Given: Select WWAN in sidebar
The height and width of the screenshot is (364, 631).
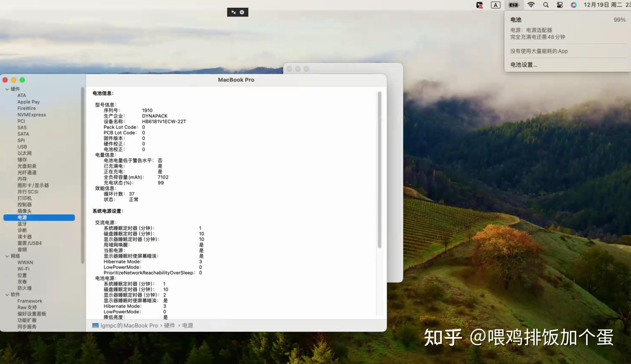Looking at the screenshot, I should tap(25, 262).
